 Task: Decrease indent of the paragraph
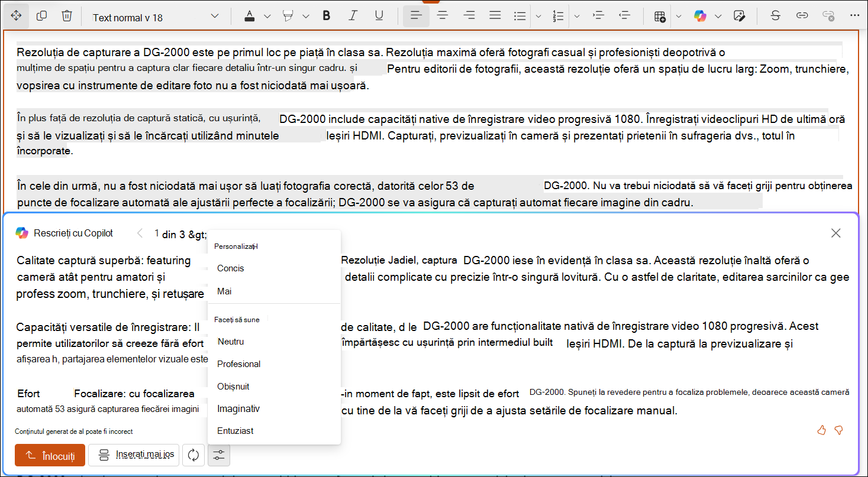(x=624, y=16)
